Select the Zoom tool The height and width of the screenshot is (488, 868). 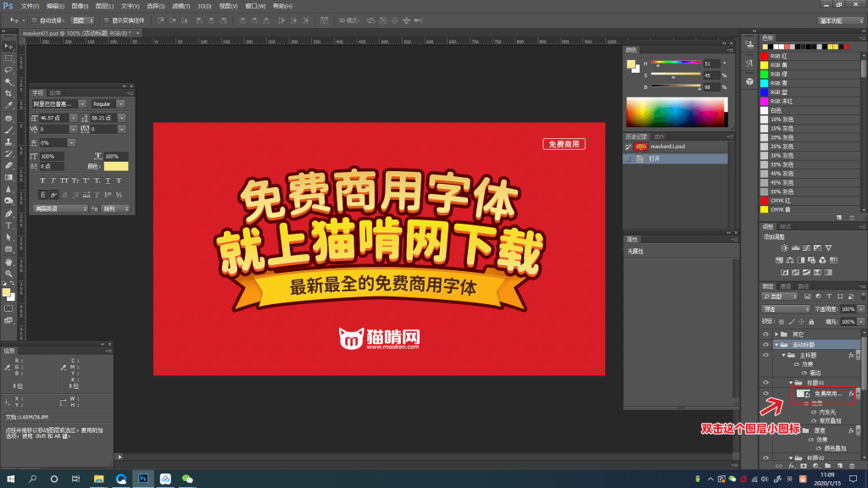pos(8,274)
